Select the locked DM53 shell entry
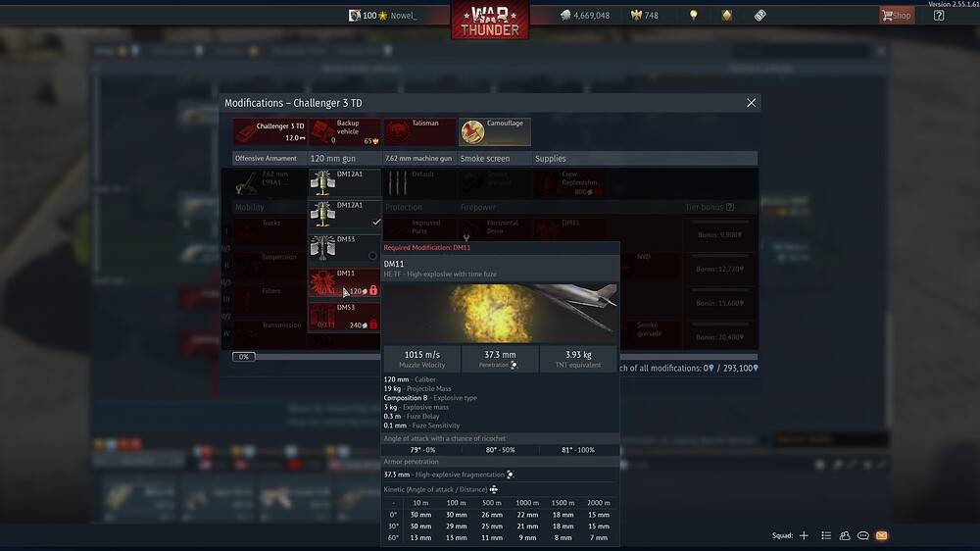 coord(344,317)
